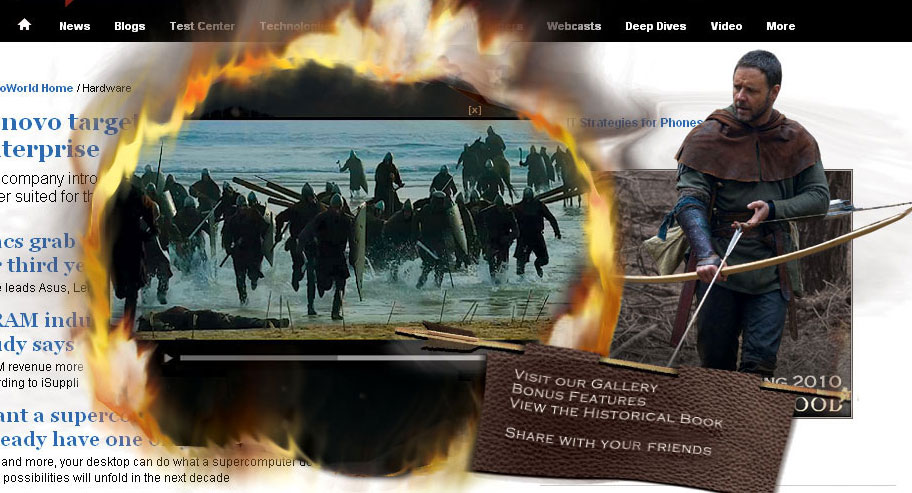Open the 'oWorld Home' breadcrumb link

pos(36,88)
